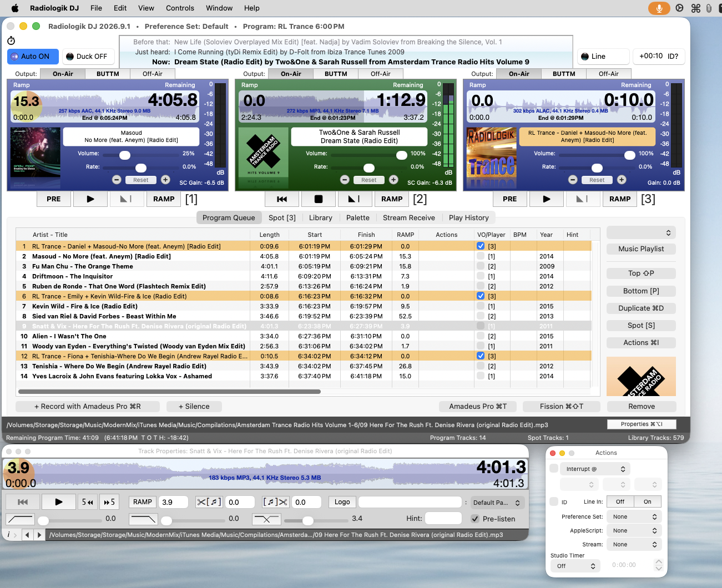722x588 pixels.
Task: Enable the Interrupt @ checkbox in Actions
Action: (554, 469)
